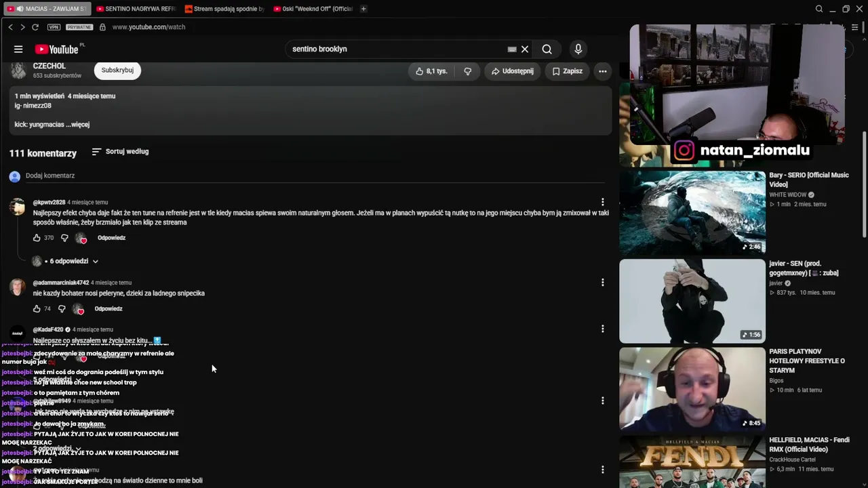Open the Sortuj według sort menu

120,152
